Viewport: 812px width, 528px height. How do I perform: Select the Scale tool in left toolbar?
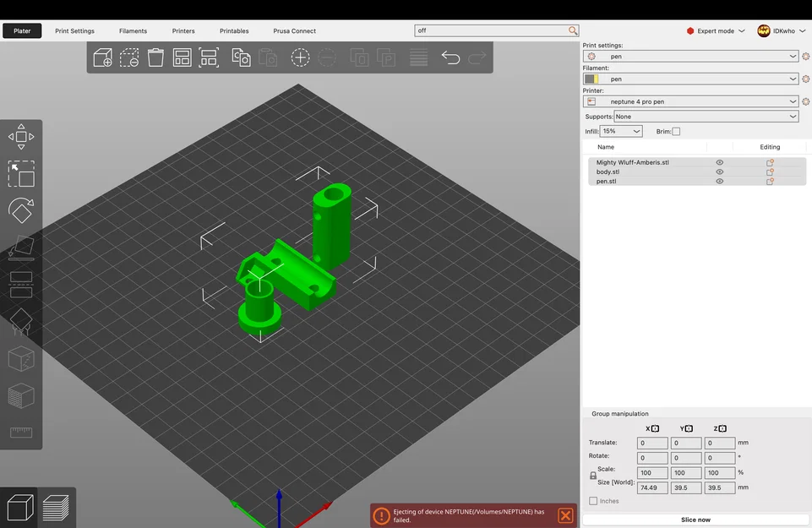pos(21,173)
